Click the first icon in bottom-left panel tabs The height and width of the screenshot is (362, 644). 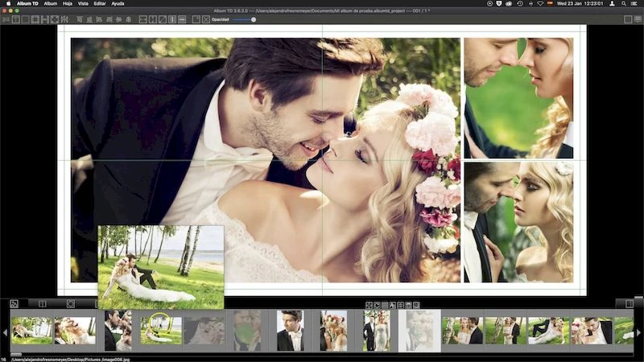tap(14, 303)
